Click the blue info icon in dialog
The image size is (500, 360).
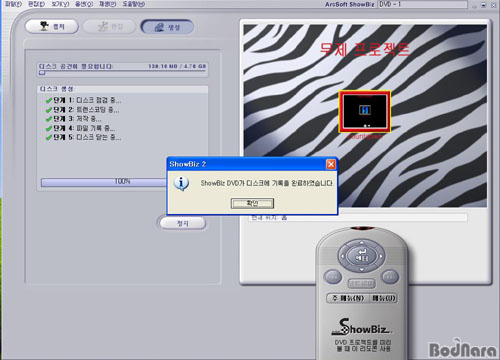click(x=181, y=184)
